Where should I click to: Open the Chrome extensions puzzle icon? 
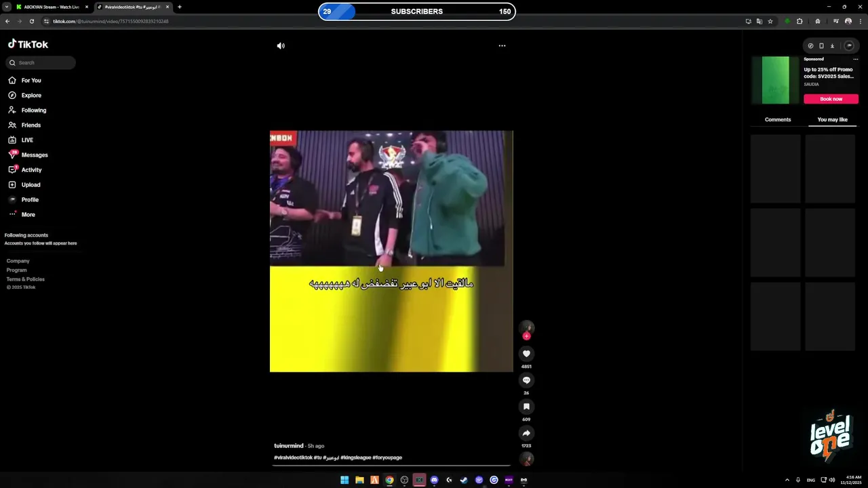click(x=800, y=21)
